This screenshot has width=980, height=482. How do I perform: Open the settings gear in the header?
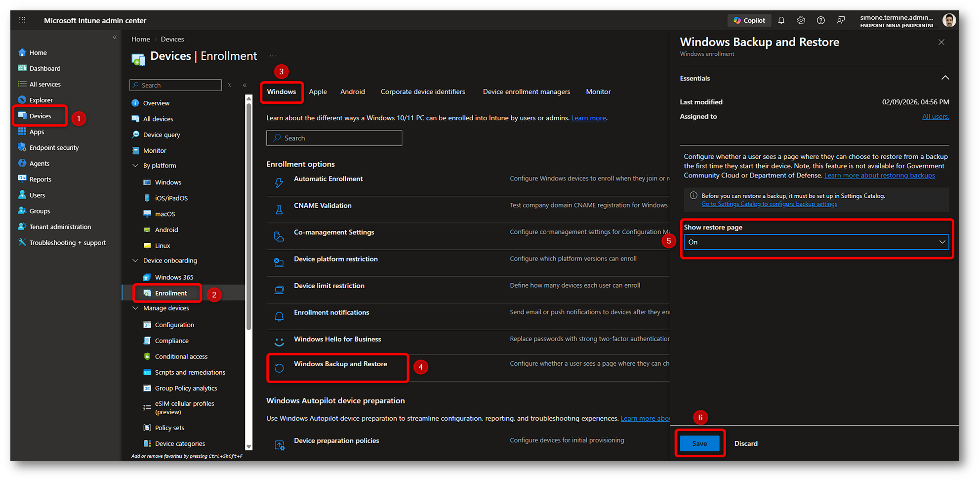click(x=801, y=20)
